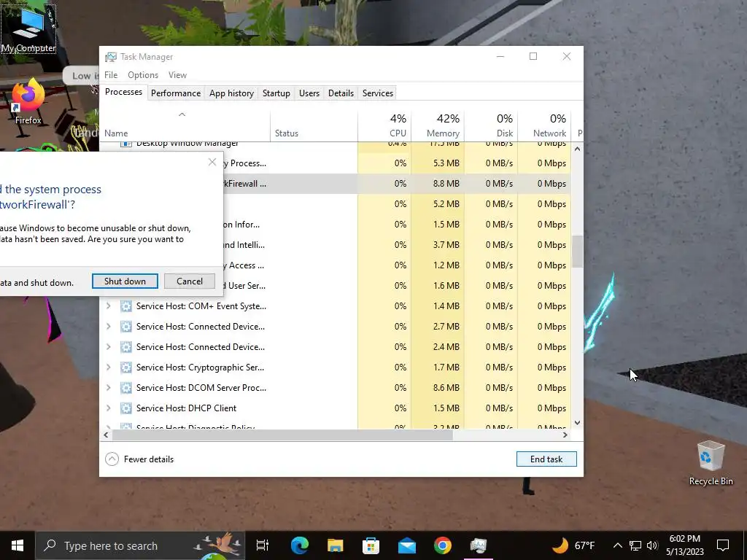Viewport: 747px width, 560px height.
Task: Expand Service Host: COM+ Event System
Action: pyautogui.click(x=109, y=306)
